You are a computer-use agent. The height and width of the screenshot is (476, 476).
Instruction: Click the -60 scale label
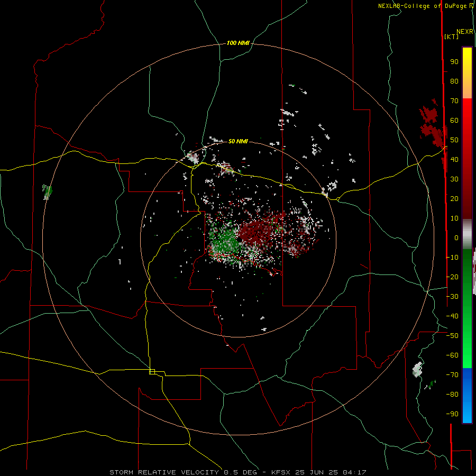(452, 355)
